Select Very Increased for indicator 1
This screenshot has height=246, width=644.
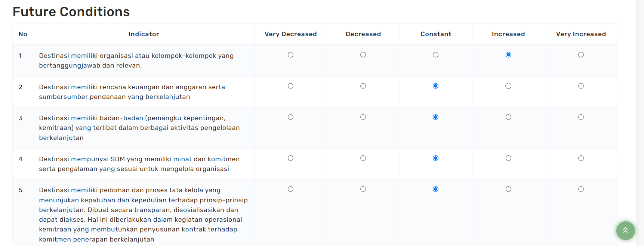point(581,55)
